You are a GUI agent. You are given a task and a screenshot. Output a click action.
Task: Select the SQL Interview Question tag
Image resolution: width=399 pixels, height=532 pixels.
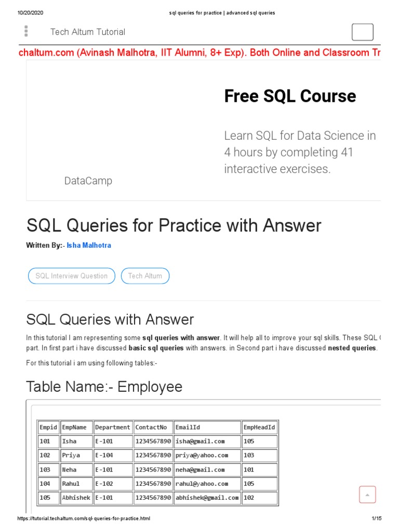pyautogui.click(x=71, y=276)
